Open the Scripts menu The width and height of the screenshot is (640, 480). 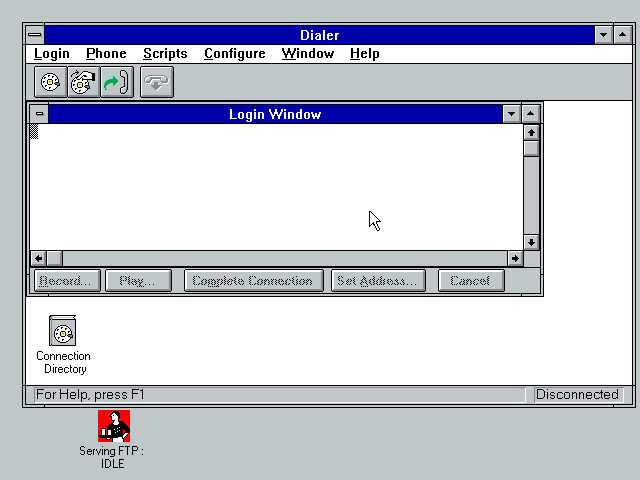coord(165,53)
